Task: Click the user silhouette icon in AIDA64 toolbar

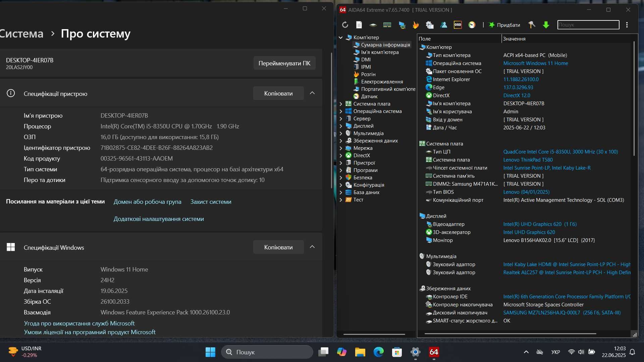Action: 444,25
